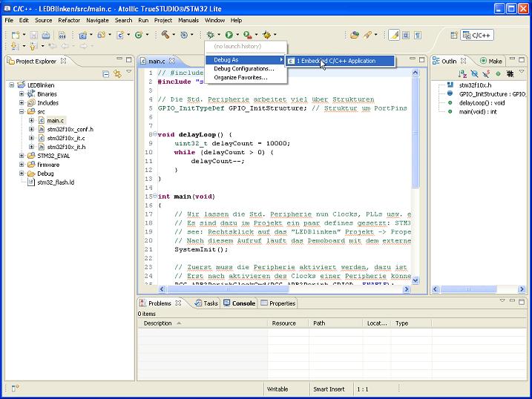Toggle Show Whitespace Characters pilcrow button
This screenshot has height=399, width=532.
(418, 35)
